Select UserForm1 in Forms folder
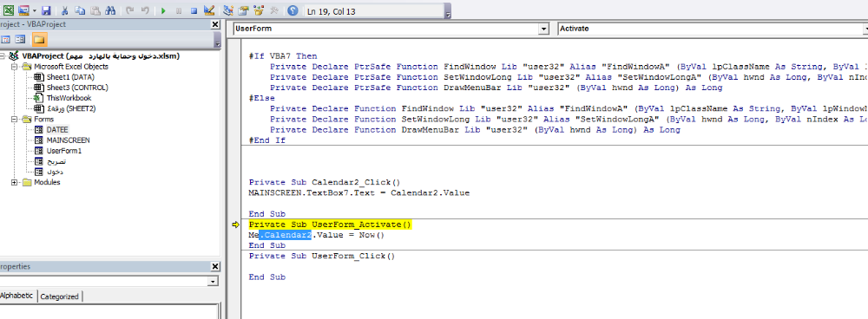Screen dimensions: 868x319 (63, 150)
